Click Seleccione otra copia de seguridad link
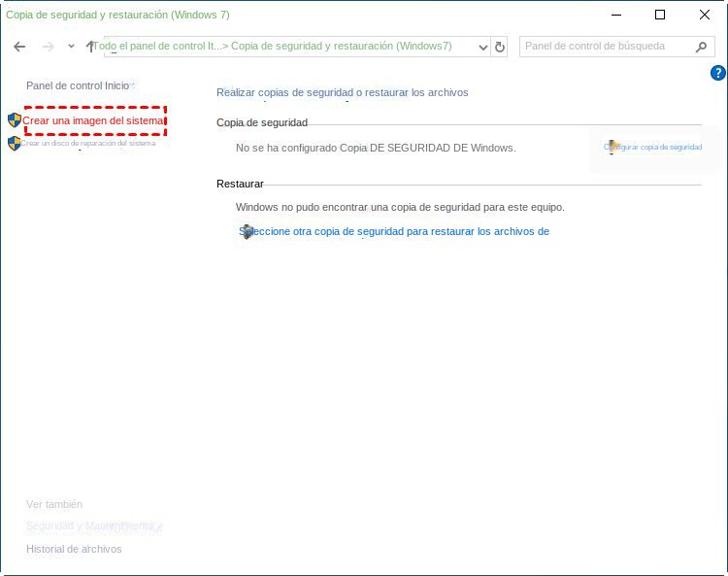 (x=394, y=231)
